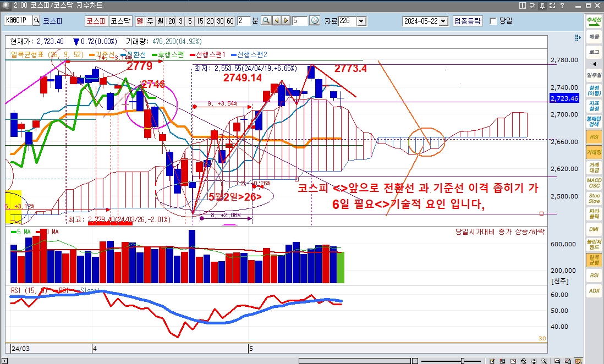Open the chart options grid icon at top right of chart
604x364 pixels.
click(578, 37)
